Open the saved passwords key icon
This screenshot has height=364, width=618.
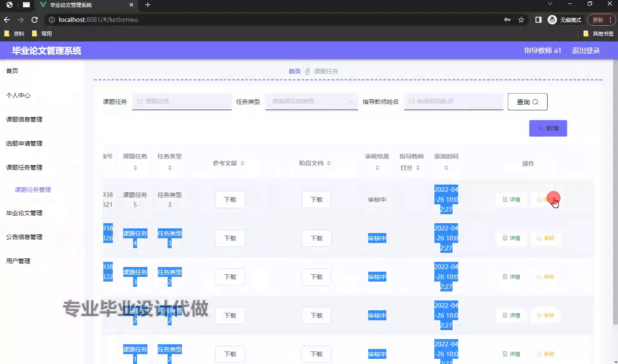pyautogui.click(x=507, y=20)
